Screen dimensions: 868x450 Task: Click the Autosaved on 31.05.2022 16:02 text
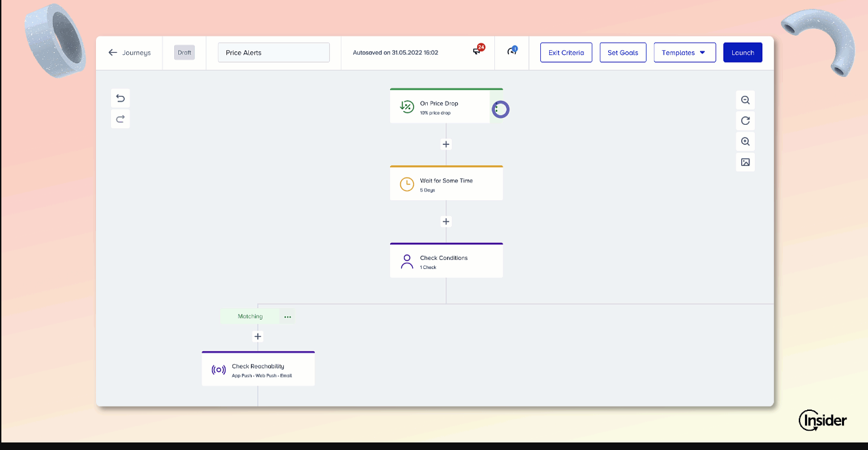coord(396,53)
